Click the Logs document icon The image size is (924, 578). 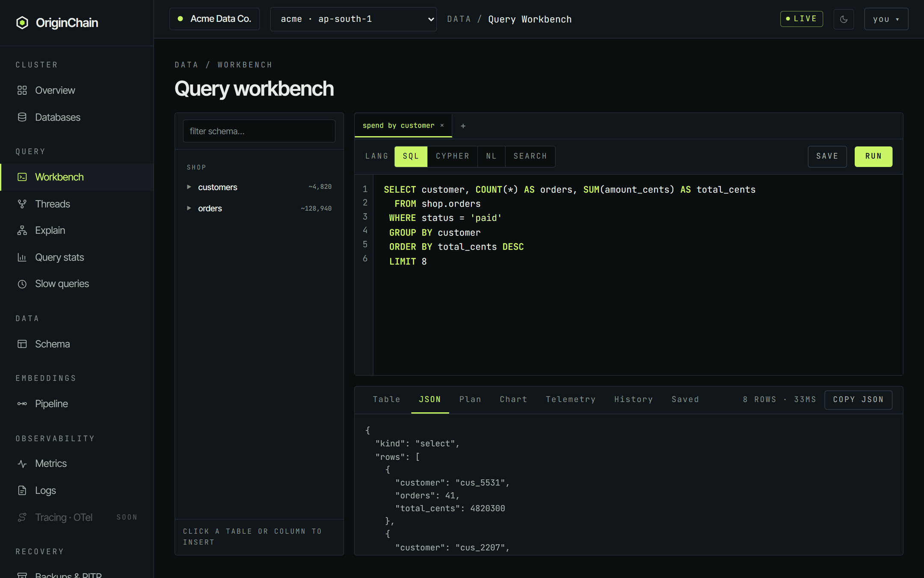point(22,490)
